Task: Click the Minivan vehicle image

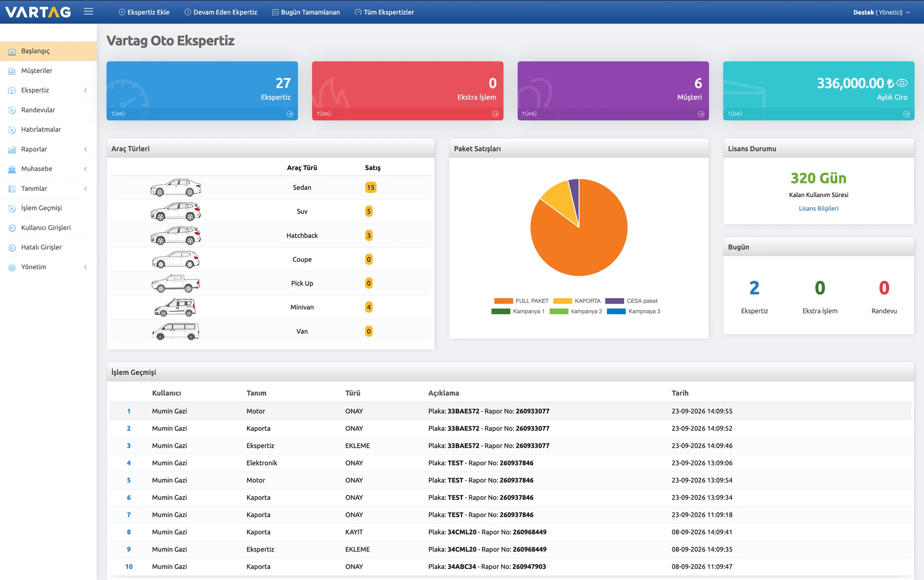Action: [176, 307]
